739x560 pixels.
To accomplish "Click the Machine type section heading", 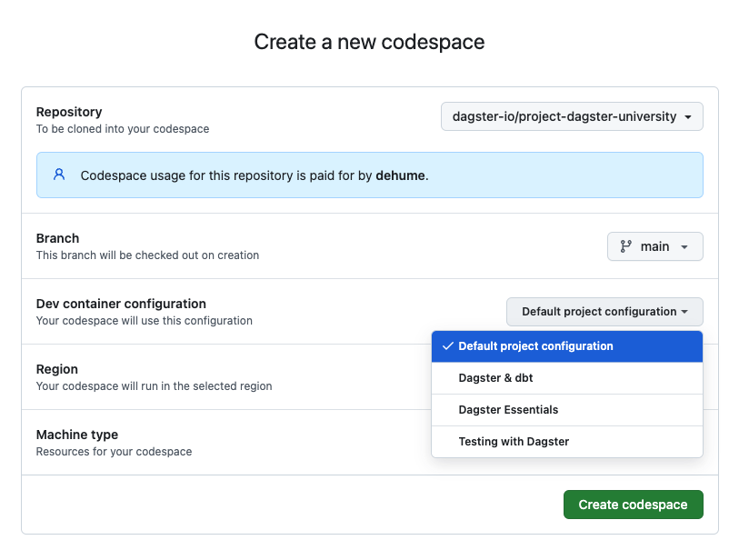I will (x=77, y=435).
